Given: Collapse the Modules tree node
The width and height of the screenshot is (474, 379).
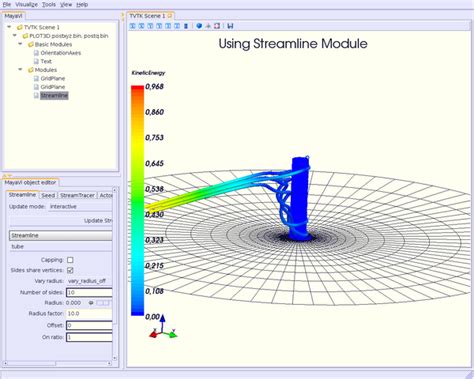Looking at the screenshot, I should [x=20, y=70].
